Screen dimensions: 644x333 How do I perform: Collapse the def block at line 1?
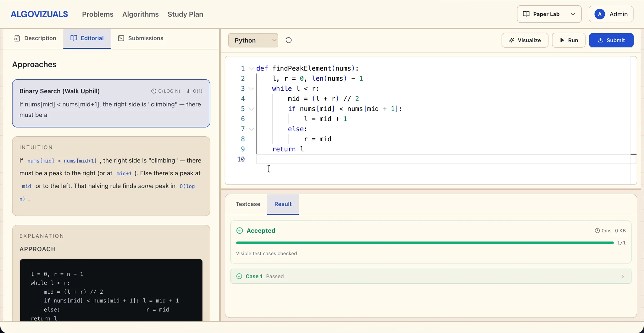[x=251, y=69]
